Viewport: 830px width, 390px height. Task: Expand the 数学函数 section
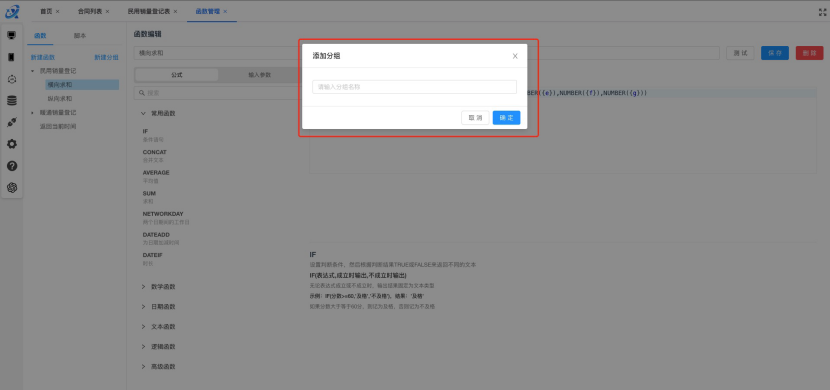[x=143, y=287]
